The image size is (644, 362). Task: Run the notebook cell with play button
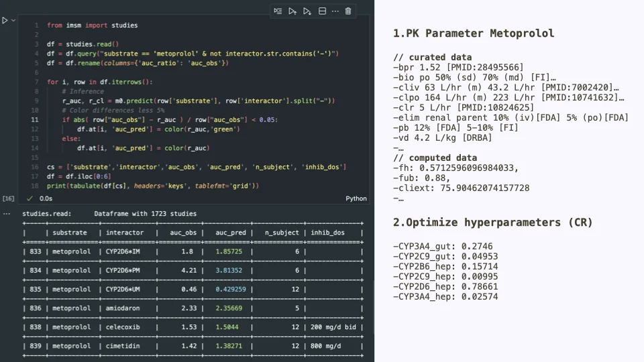click(5, 20)
